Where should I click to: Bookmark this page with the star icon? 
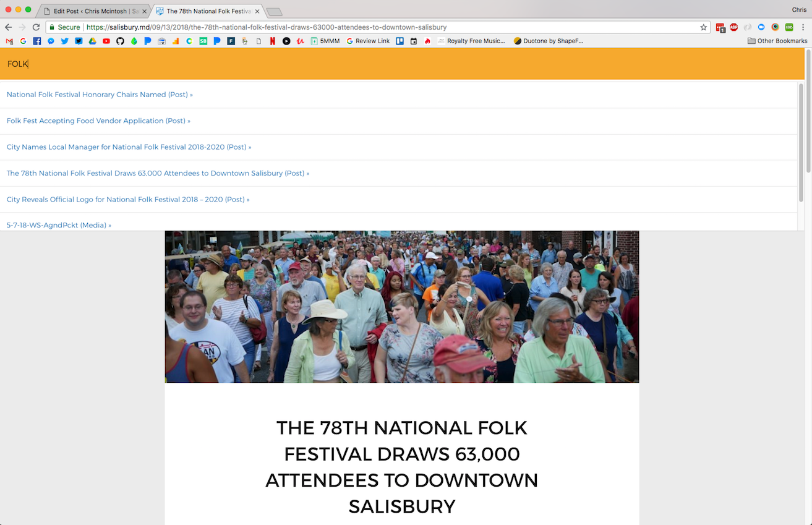tap(703, 27)
